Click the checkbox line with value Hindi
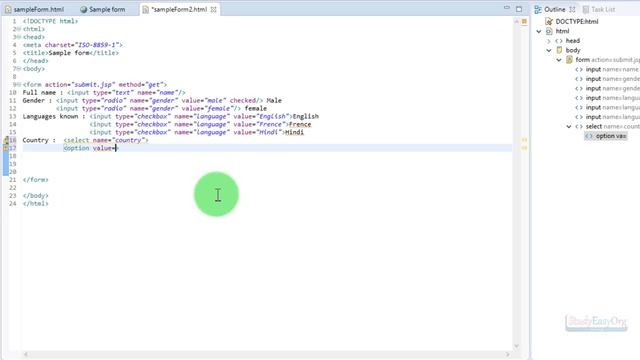This screenshot has height=360, width=640. tap(197, 132)
